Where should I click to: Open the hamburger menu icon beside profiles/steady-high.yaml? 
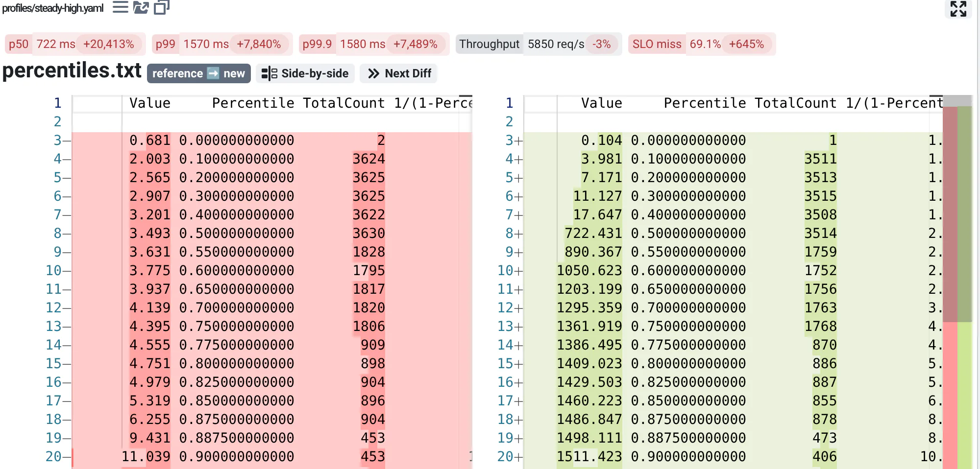point(121,7)
